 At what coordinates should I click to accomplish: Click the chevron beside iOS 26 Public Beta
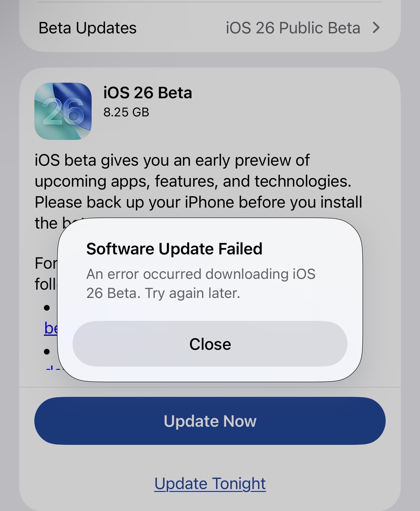[376, 28]
